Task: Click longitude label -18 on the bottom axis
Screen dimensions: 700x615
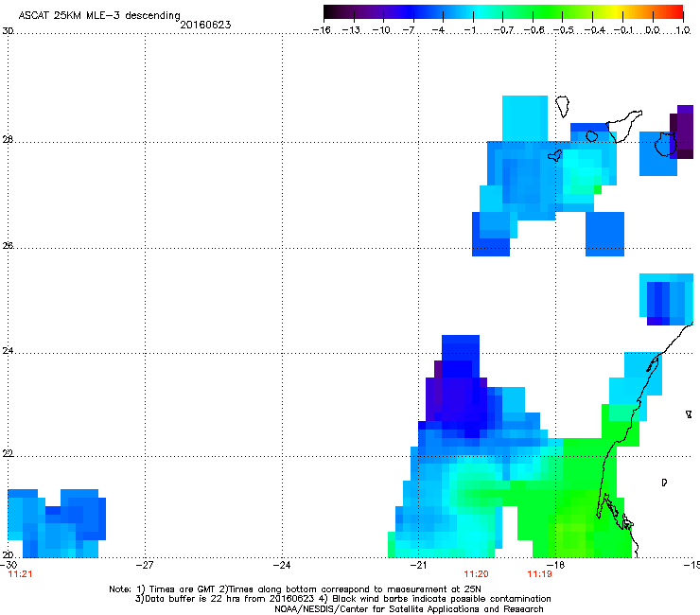Action: 555,565
